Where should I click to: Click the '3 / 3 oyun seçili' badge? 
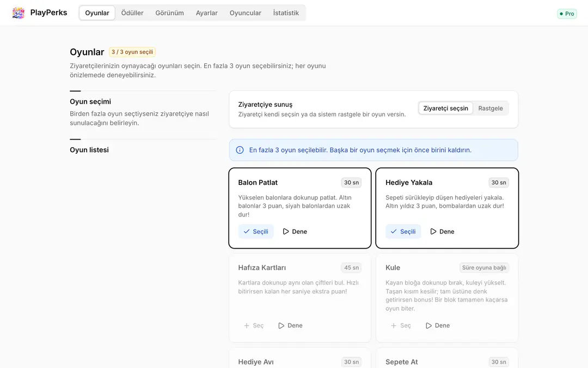pyautogui.click(x=132, y=52)
